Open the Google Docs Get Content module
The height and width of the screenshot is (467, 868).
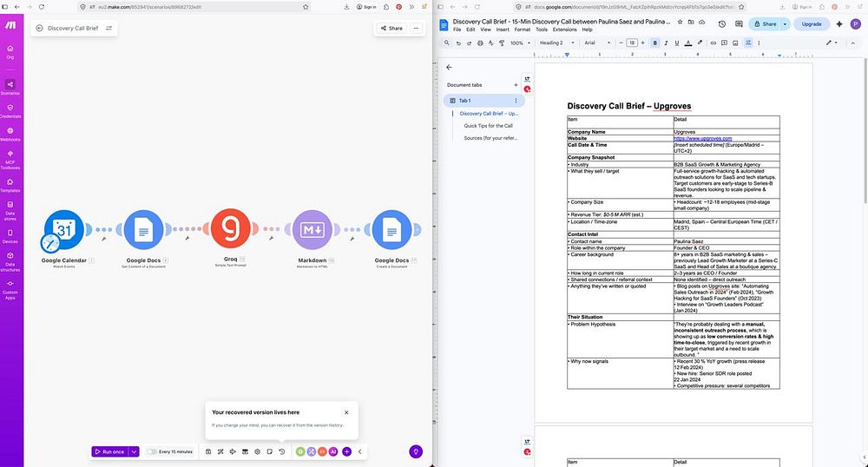click(143, 229)
